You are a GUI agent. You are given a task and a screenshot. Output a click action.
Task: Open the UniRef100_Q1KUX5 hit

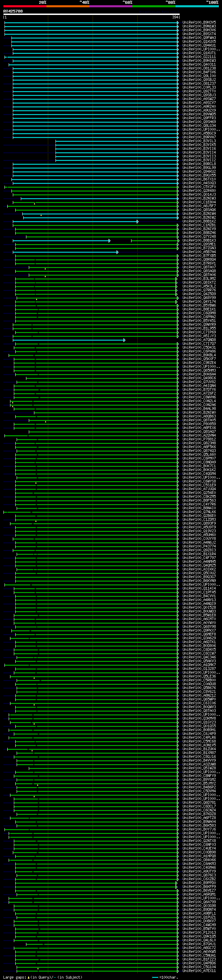199,41
